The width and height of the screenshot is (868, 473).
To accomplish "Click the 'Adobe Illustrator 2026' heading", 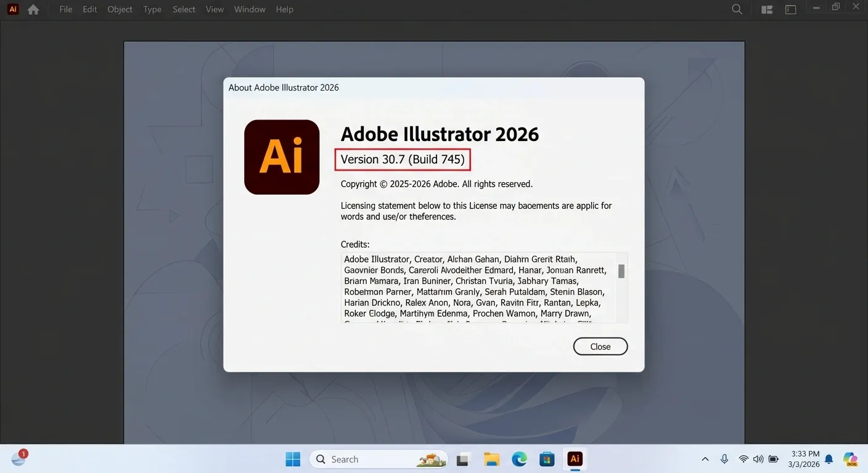I will pos(440,134).
